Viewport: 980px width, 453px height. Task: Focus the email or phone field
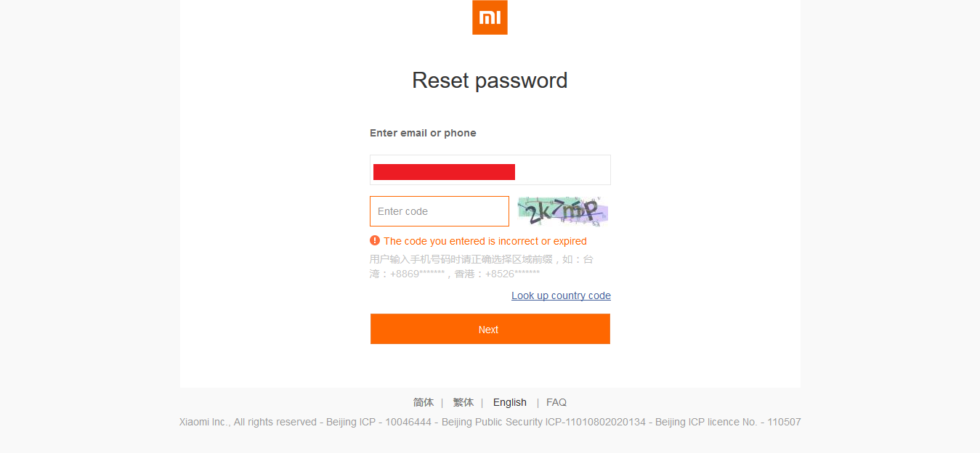tap(563, 170)
